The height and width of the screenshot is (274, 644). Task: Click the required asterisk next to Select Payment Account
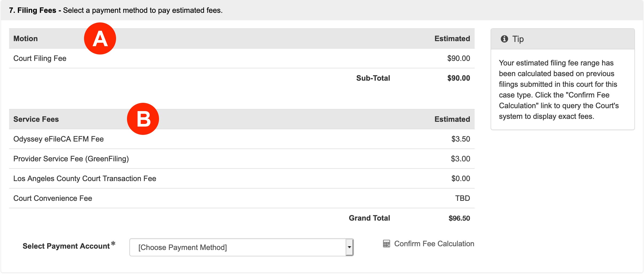(x=113, y=243)
